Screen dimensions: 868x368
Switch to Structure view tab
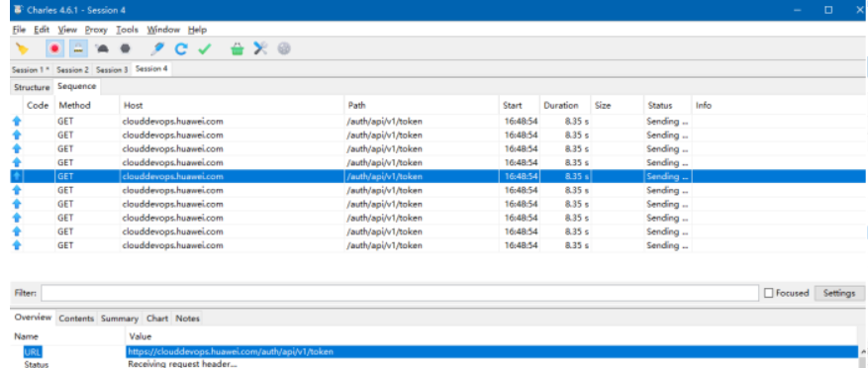click(x=32, y=87)
